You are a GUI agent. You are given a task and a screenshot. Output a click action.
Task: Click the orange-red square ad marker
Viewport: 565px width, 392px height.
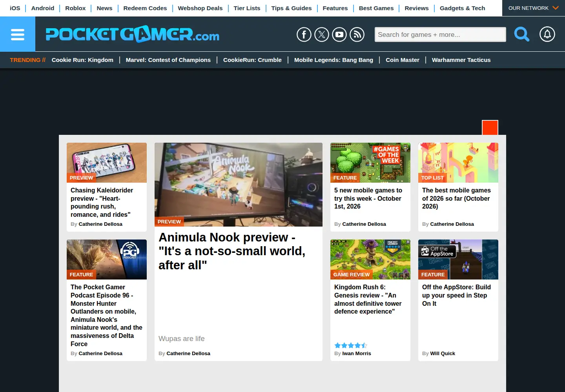tap(490, 127)
